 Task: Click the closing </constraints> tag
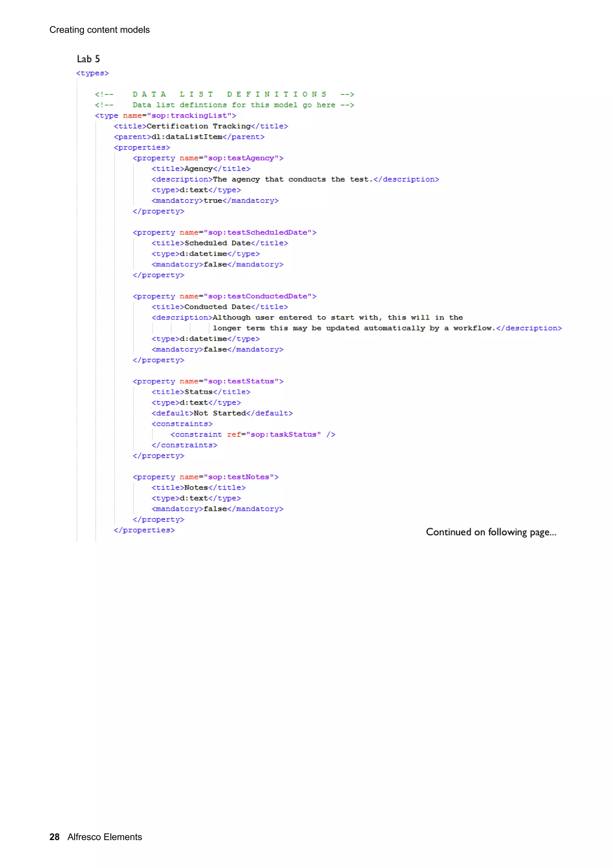click(x=184, y=445)
